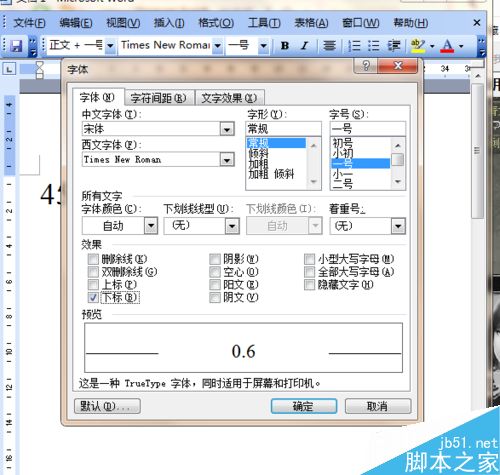This screenshot has width=500, height=475.
Task: Open the toolbar style dropdown 正文 + 一号
Action: click(x=110, y=46)
